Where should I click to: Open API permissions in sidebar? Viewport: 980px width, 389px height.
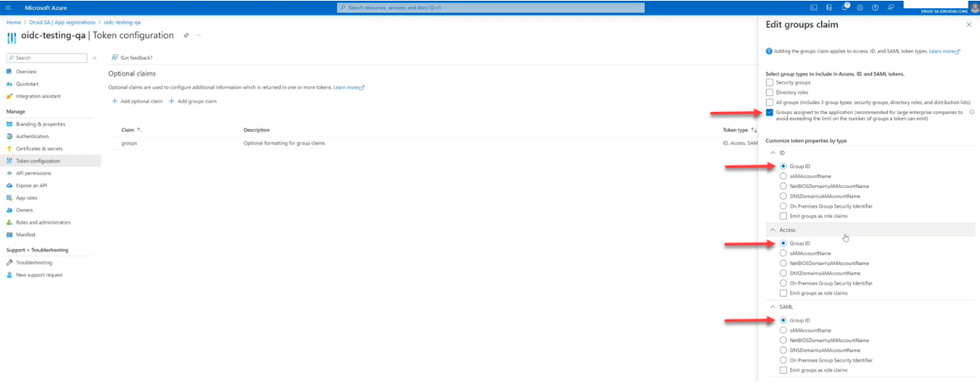pos(33,173)
